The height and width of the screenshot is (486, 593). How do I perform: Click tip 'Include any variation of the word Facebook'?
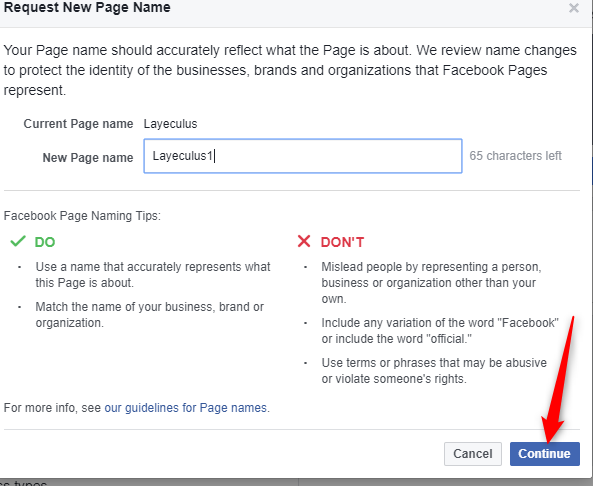point(440,331)
